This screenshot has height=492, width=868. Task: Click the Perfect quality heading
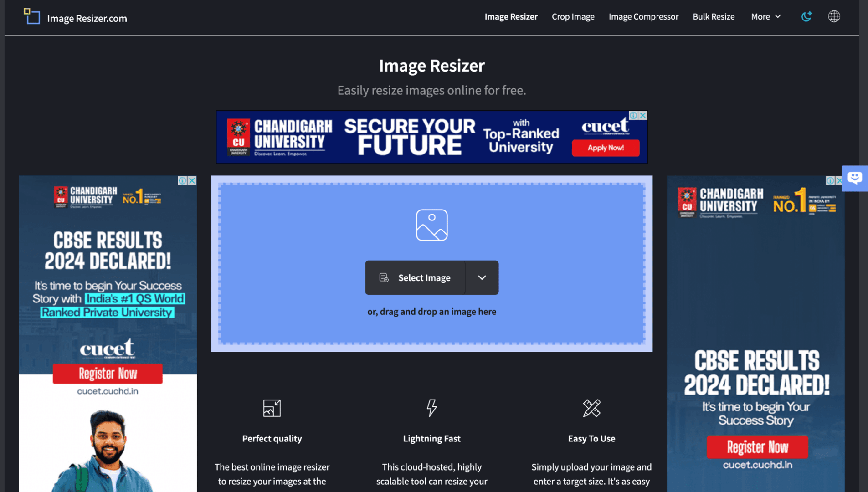tap(272, 438)
